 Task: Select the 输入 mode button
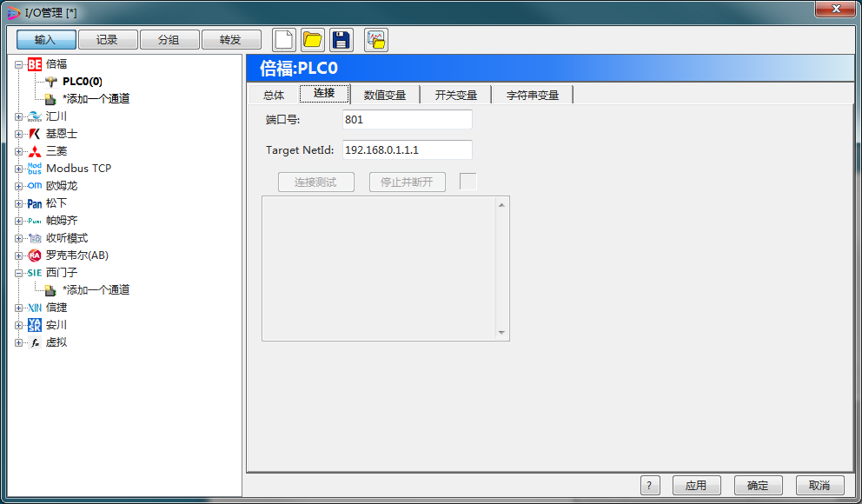pyautogui.click(x=46, y=40)
